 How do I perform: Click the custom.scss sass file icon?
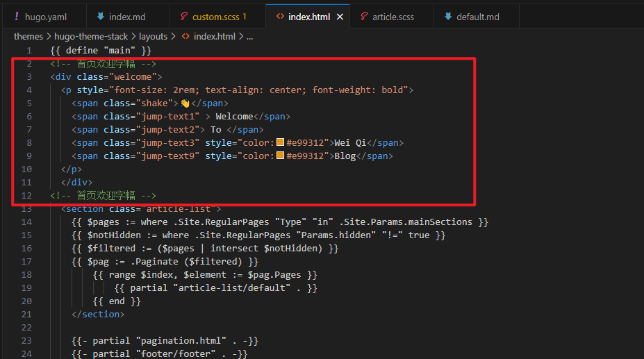point(184,17)
